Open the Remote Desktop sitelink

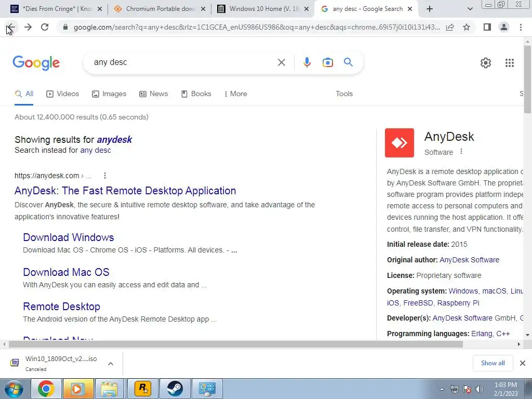click(x=61, y=307)
